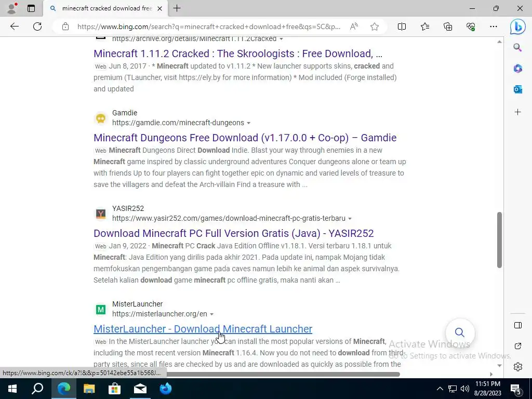The height and width of the screenshot is (399, 532).
Task: Expand gamdie.com URL dropdown arrow
Action: point(249,123)
